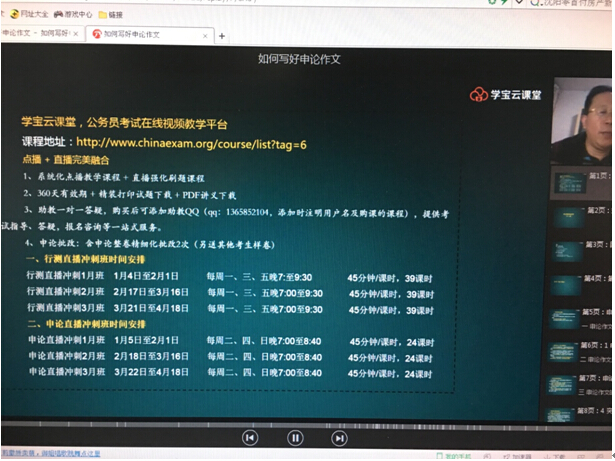Click the browser search box at top right
This screenshot has width=615, height=461.
point(571,3)
